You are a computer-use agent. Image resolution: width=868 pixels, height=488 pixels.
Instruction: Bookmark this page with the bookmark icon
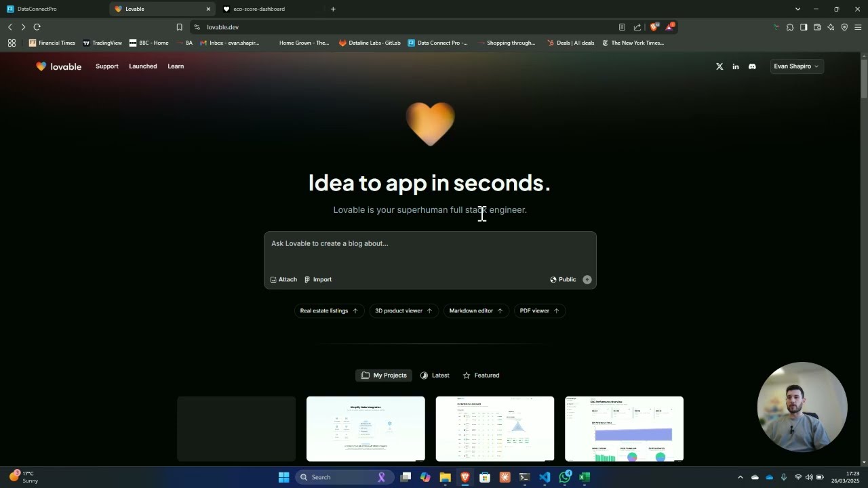tap(179, 27)
